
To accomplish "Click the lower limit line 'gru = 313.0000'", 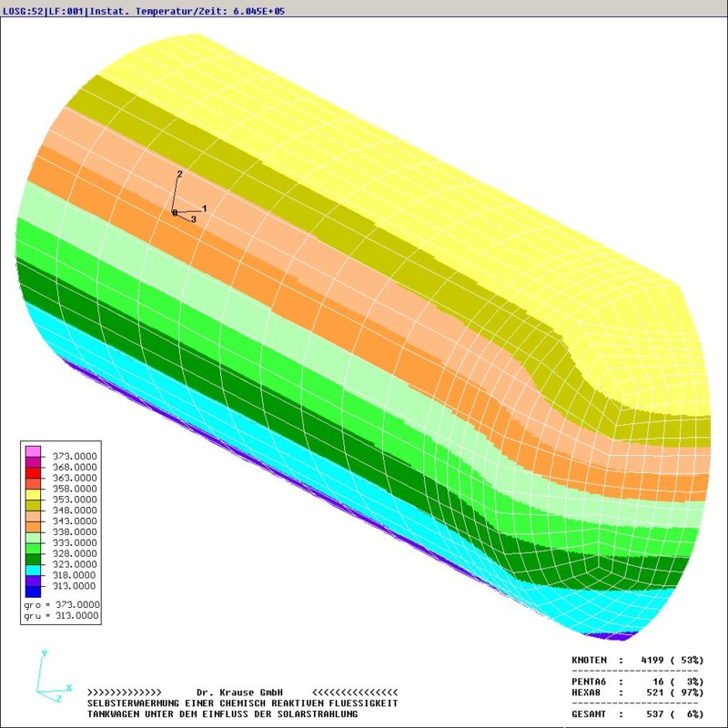I will tap(62, 616).
